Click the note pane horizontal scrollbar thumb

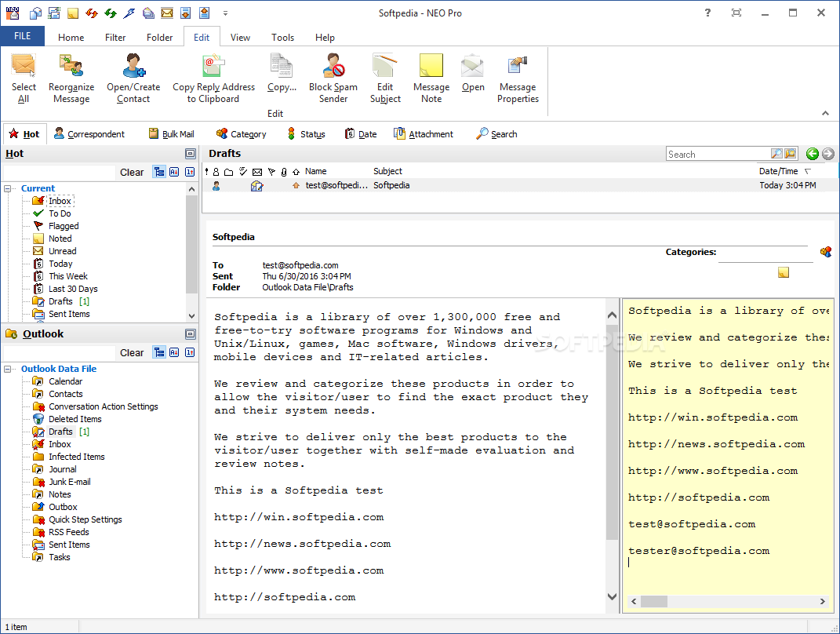tap(654, 601)
